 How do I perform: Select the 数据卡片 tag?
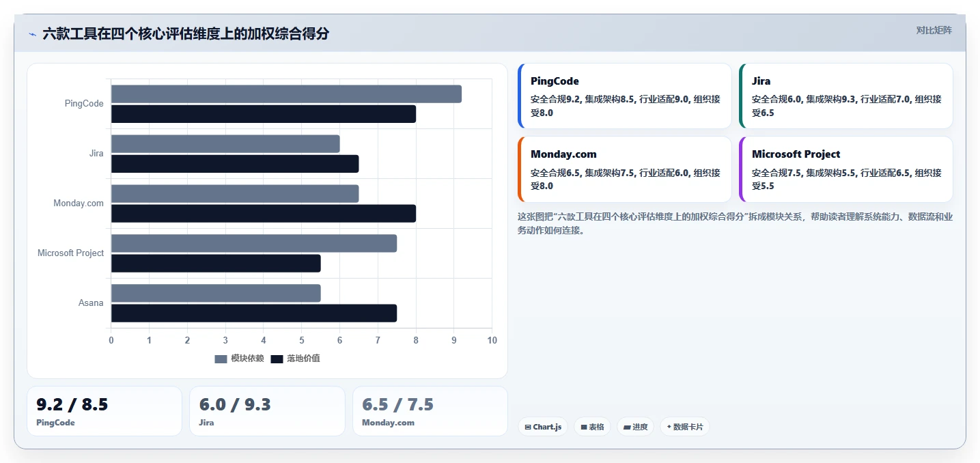coord(684,427)
